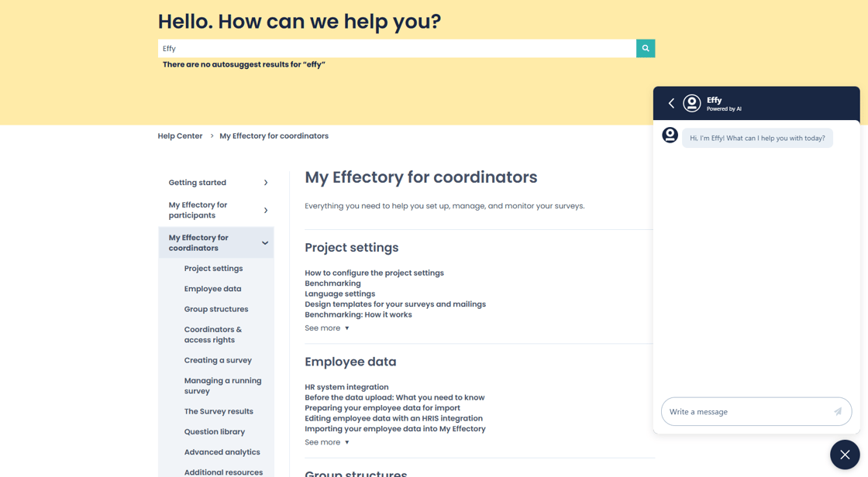Show more Project settings articles

pos(326,328)
